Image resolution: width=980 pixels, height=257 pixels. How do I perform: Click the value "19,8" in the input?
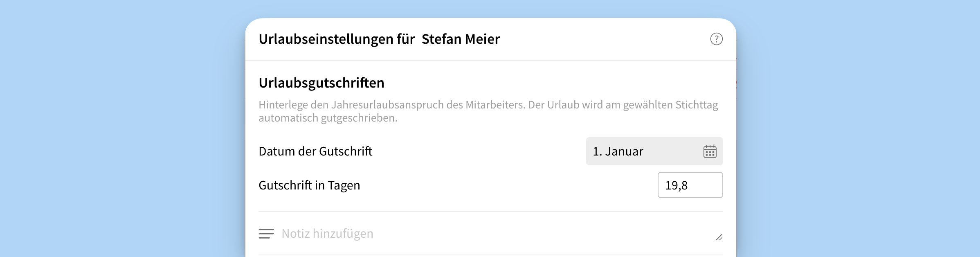tap(677, 185)
